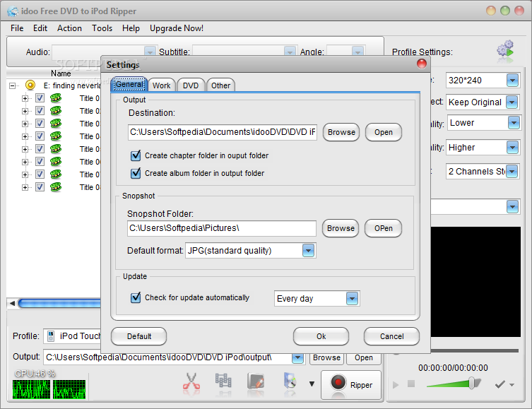Open the Every day update frequency dropdown
532x409 pixels.
point(352,298)
